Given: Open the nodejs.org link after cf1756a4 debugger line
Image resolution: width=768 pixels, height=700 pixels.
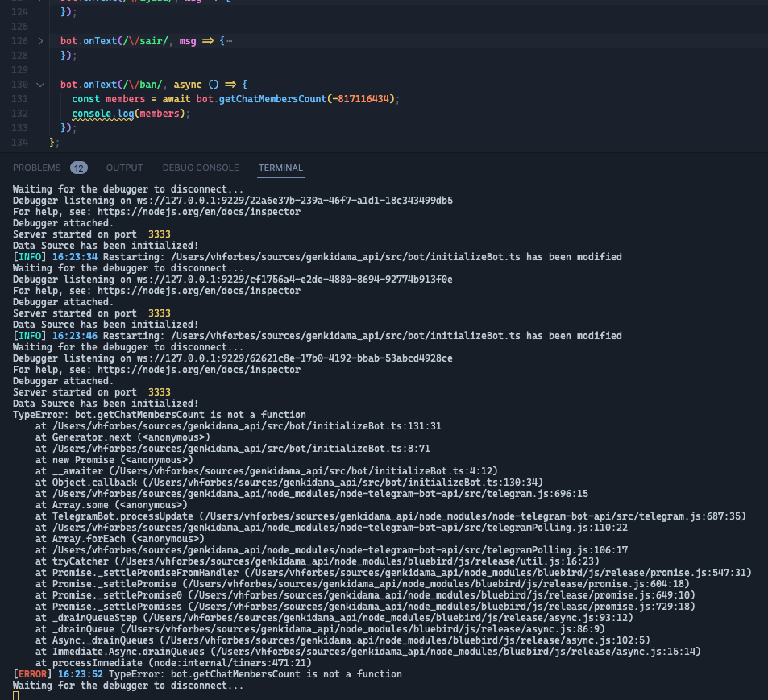Looking at the screenshot, I should (x=199, y=291).
